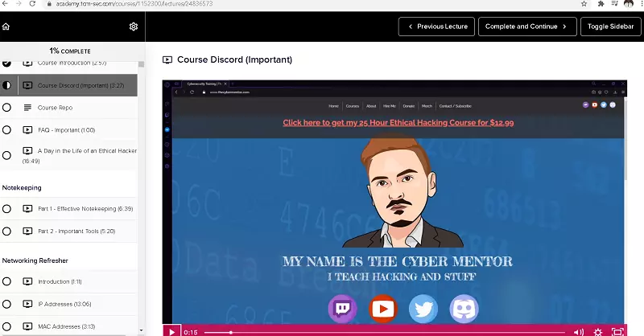Go to the course home icon
This screenshot has height=336, width=644.
click(x=6, y=27)
